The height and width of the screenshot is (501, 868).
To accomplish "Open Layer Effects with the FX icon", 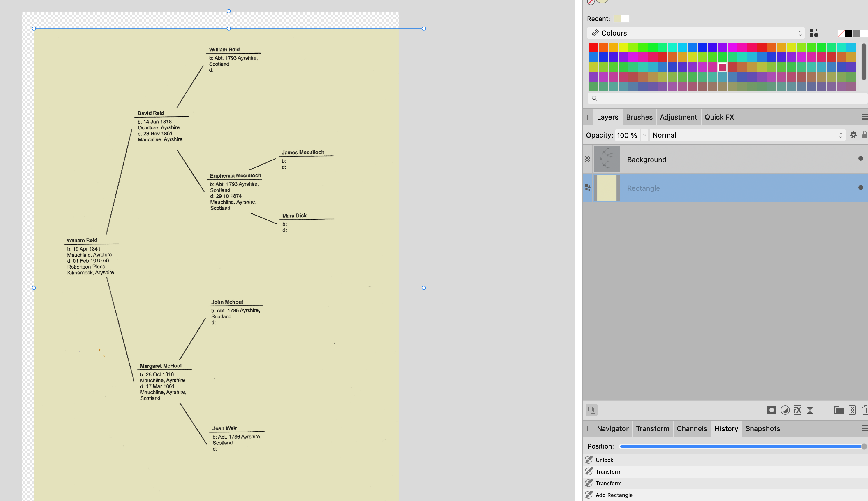I will click(x=797, y=410).
